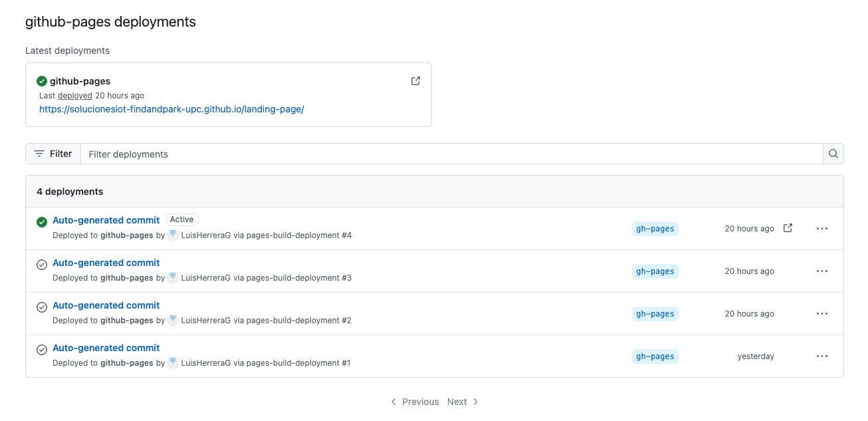Click the 'Latest deployments' label
The image size is (868, 421).
tap(68, 51)
